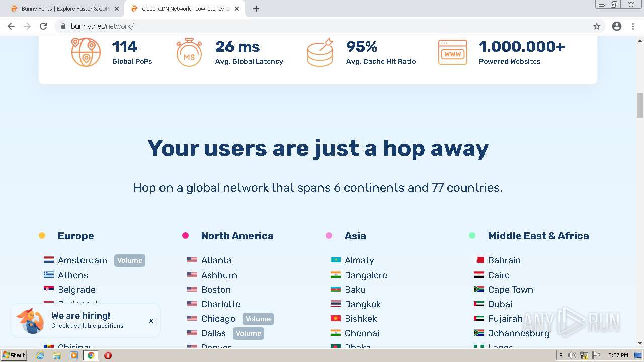Click the Azerbaijan flag beside Baku
Image resolution: width=644 pixels, height=362 pixels.
coord(336,290)
